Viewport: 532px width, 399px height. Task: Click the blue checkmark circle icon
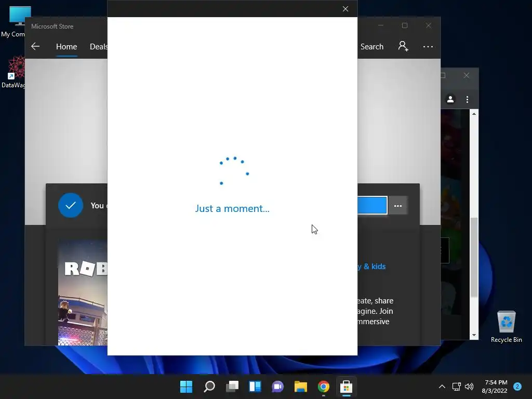click(71, 205)
